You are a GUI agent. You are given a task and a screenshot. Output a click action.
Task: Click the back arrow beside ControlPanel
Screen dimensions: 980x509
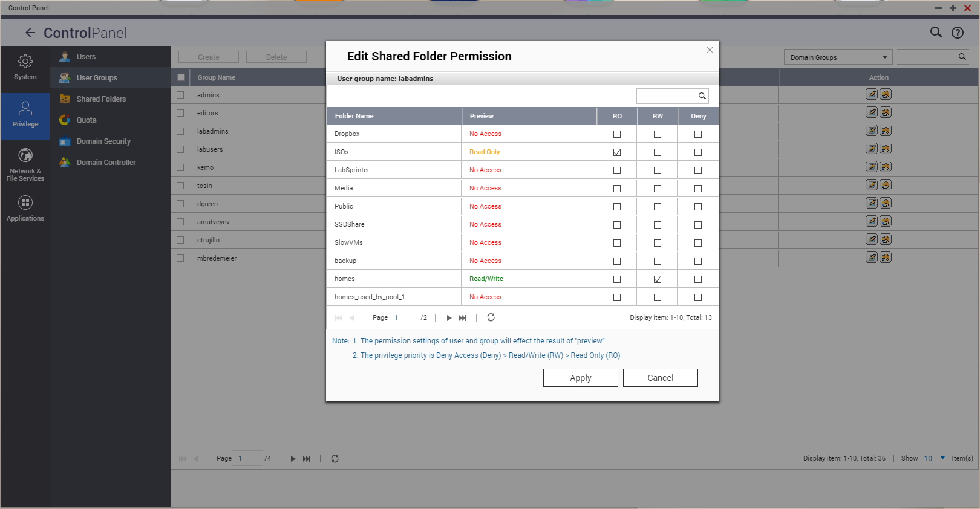30,33
